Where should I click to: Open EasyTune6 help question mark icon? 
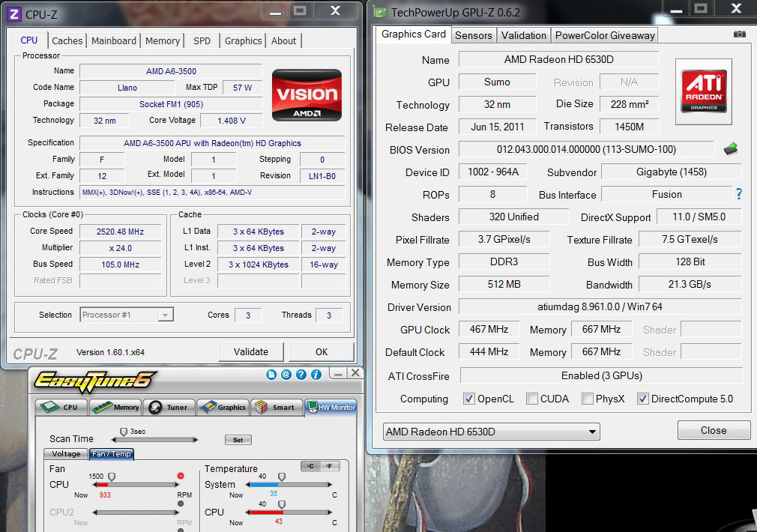pyautogui.click(x=301, y=375)
